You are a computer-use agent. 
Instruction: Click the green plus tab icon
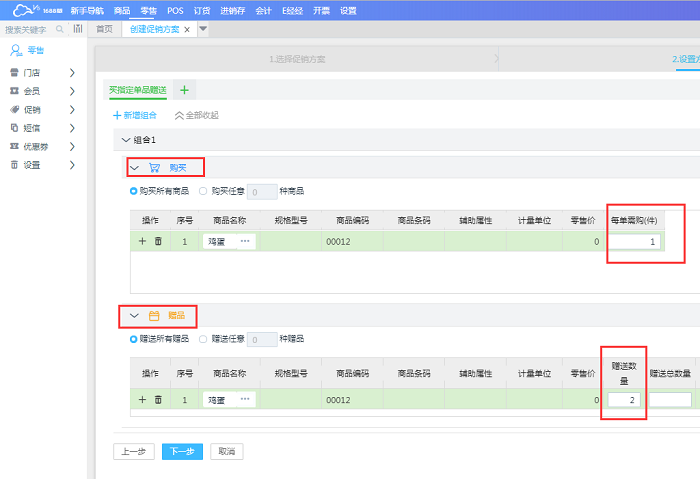[184, 90]
